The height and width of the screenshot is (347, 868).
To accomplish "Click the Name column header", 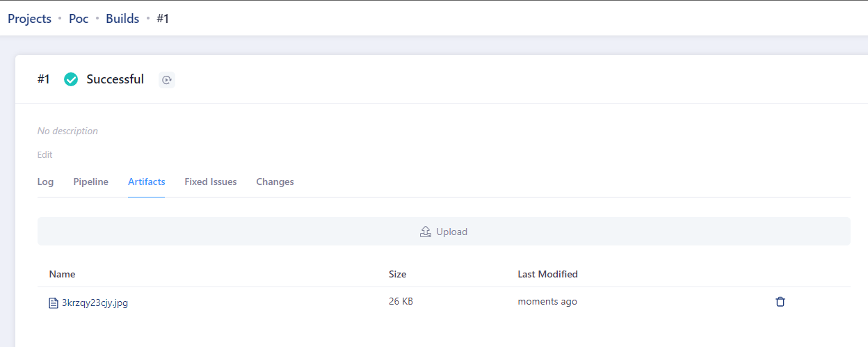I will coord(62,274).
